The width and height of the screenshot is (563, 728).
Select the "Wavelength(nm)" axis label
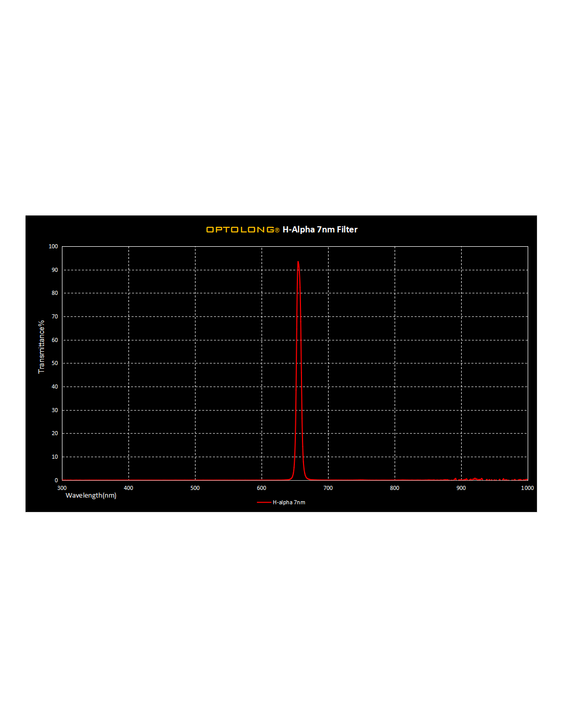click(91, 496)
